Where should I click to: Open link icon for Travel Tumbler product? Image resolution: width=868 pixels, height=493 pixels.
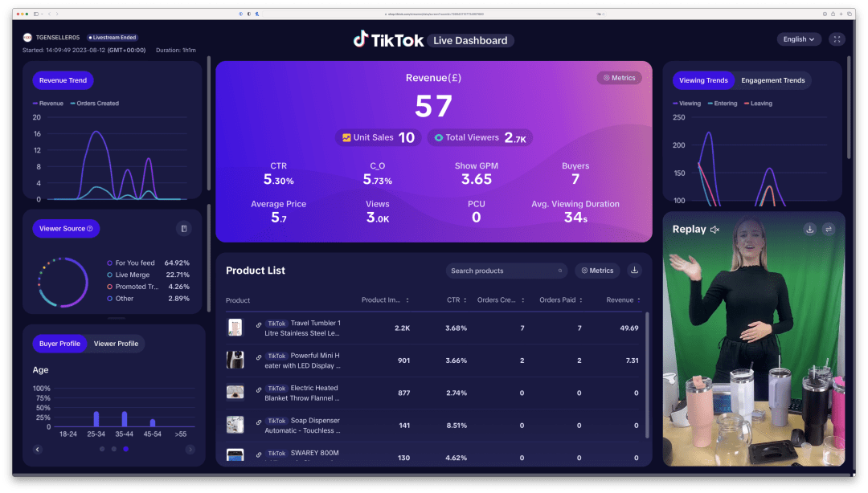click(x=259, y=325)
